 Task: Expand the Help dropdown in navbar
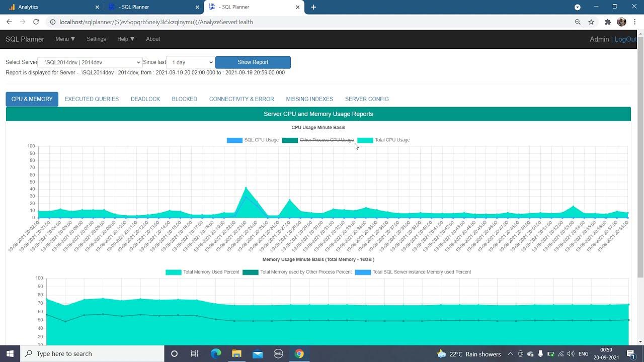(x=126, y=39)
